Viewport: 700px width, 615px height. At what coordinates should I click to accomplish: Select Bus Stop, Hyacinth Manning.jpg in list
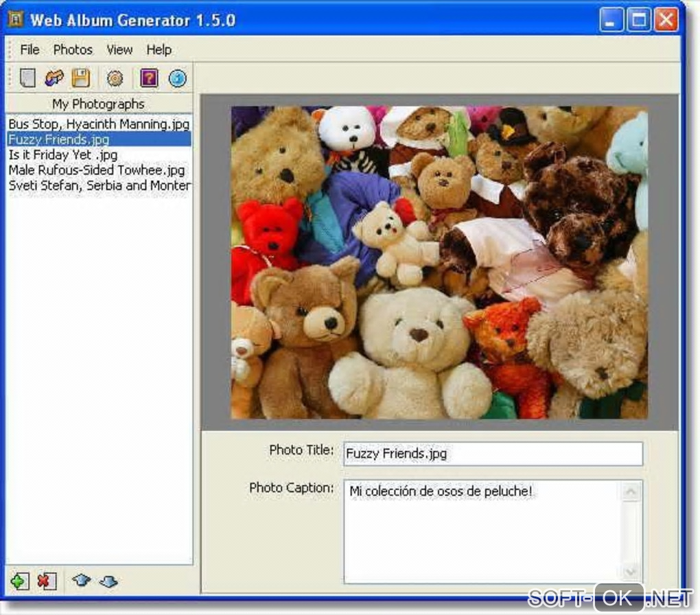click(99, 124)
